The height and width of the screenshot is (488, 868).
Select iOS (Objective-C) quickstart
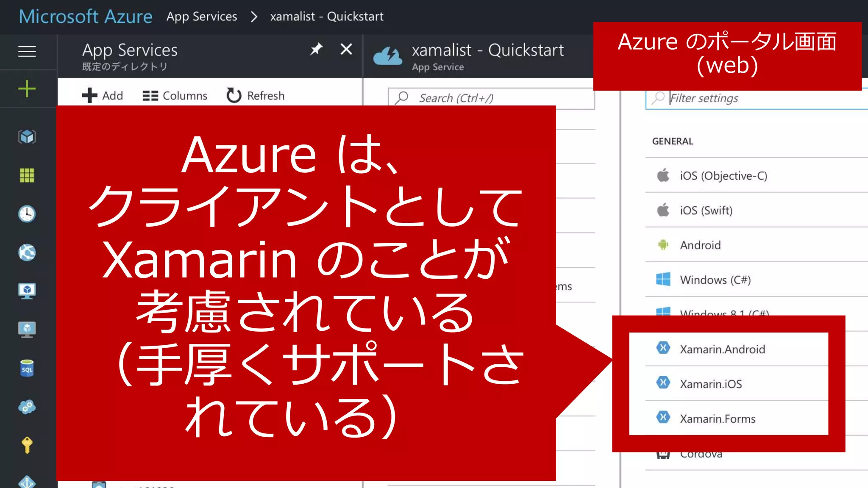pos(723,176)
